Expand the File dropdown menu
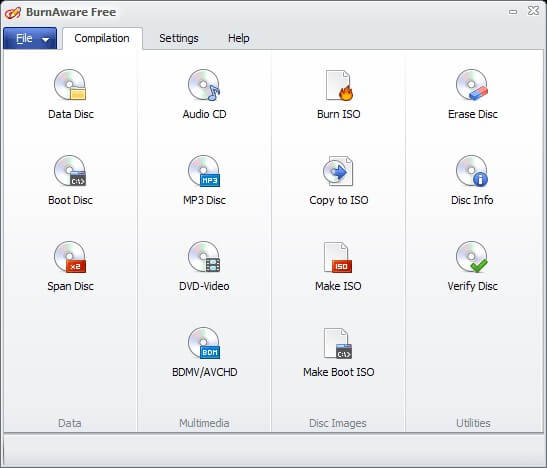Screen dimensions: 547x468 pyautogui.click(x=30, y=38)
